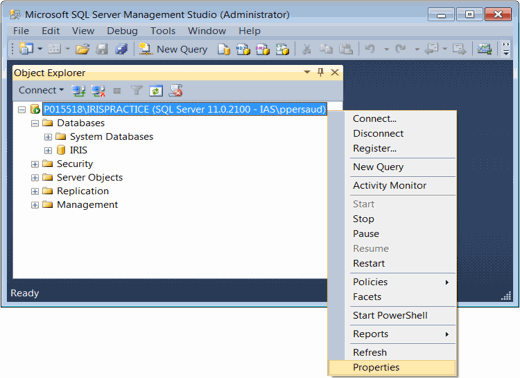This screenshot has height=378, width=520.
Task: Close the Object Explorer panel
Action: click(x=335, y=72)
